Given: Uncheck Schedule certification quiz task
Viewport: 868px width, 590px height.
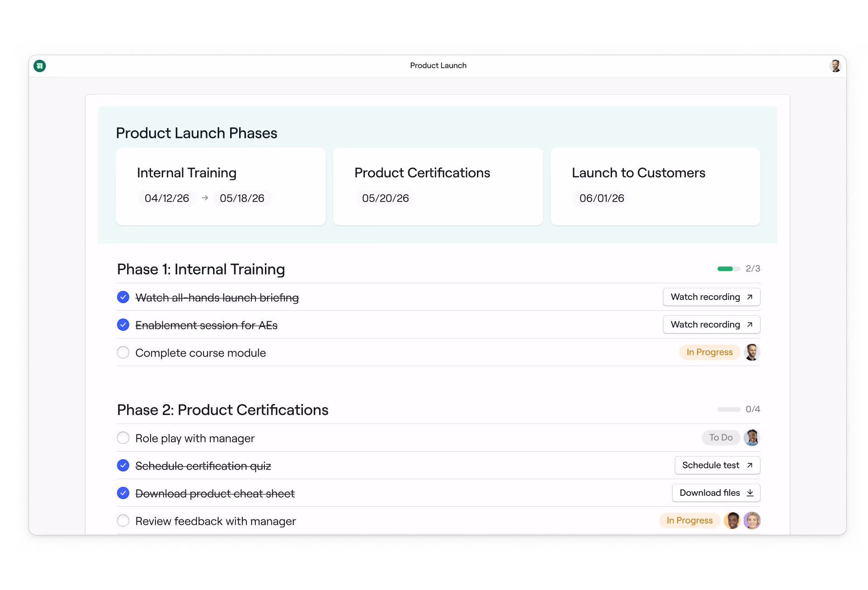Looking at the screenshot, I should [123, 466].
